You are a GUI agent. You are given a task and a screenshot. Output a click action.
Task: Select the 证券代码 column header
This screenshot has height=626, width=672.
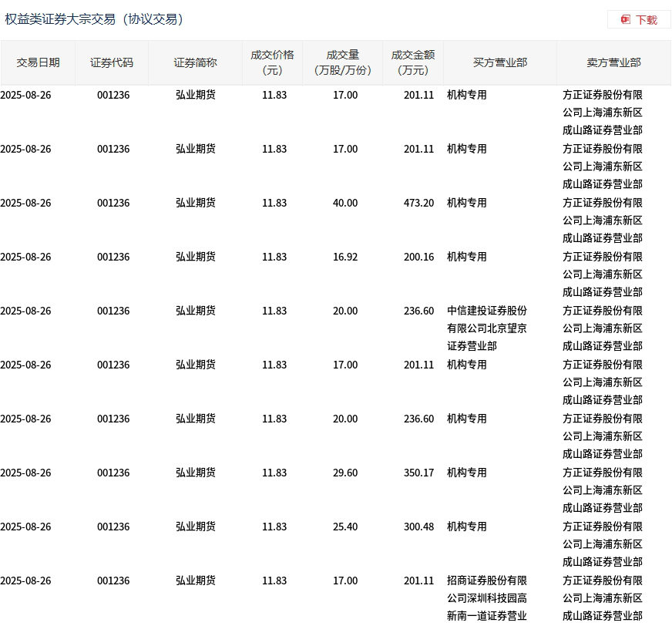(x=112, y=62)
